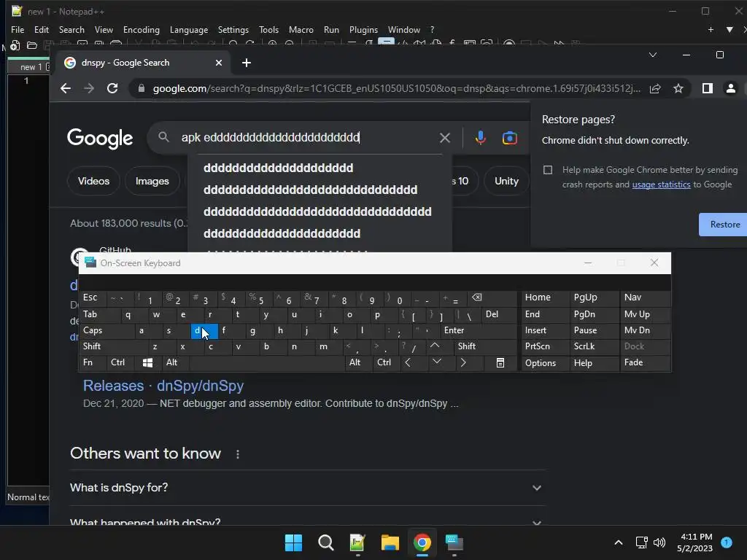Screen dimensions: 747x560
Task: Click Chrome's forward navigation arrow
Action: 89,88
